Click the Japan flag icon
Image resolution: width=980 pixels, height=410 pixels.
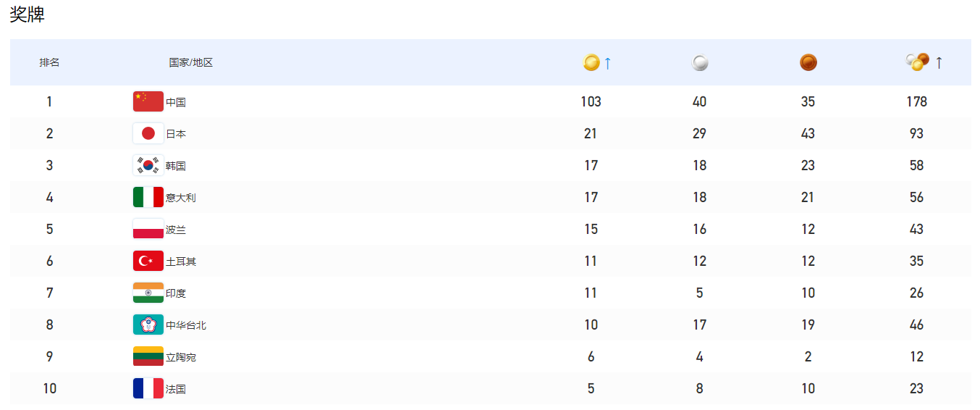pos(148,133)
